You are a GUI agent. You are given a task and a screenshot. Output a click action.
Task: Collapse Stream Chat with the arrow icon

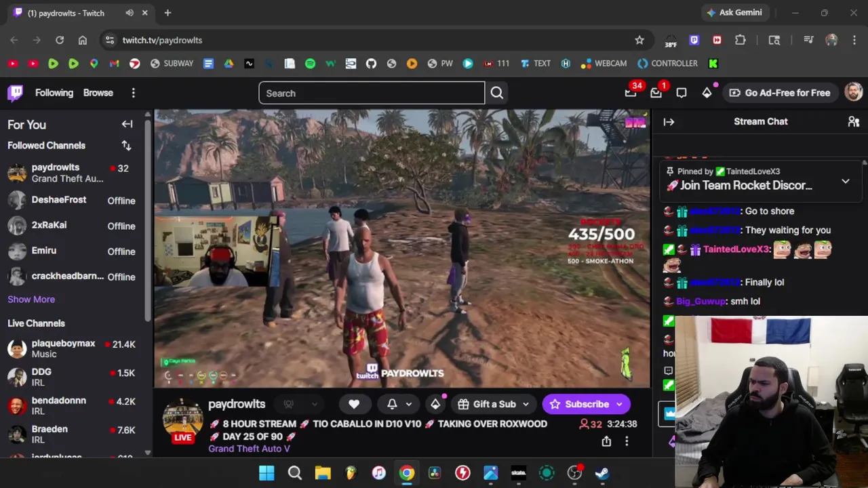[x=669, y=122]
